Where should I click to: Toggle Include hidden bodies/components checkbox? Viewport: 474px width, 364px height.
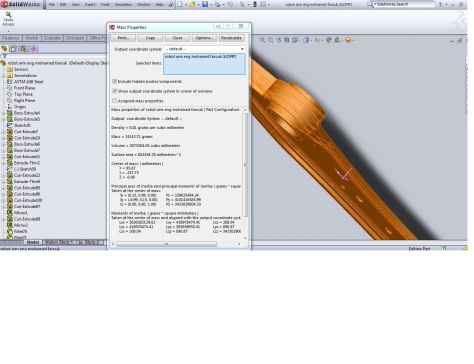tap(115, 81)
